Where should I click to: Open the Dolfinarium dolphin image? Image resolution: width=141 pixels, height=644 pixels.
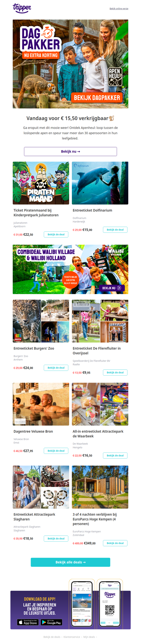pyautogui.click(x=100, y=183)
